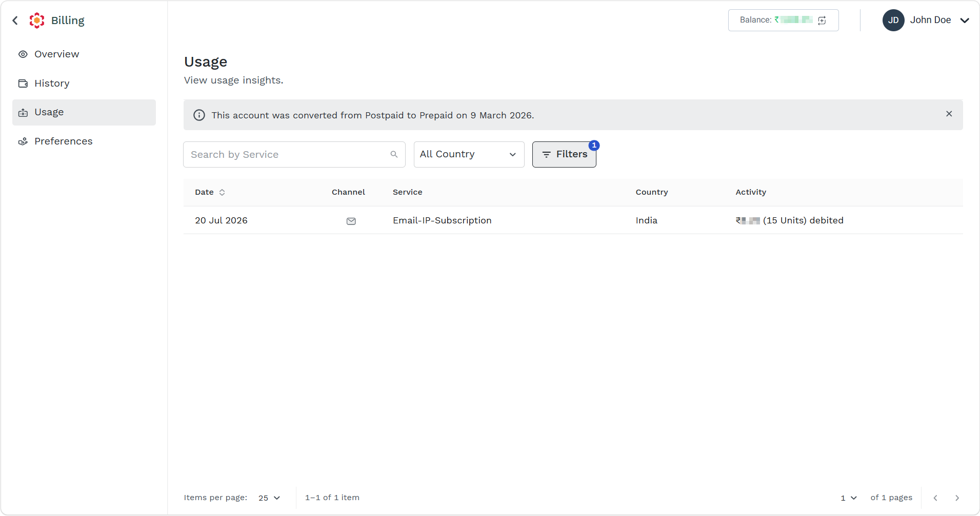Go to the History section
The height and width of the screenshot is (516, 980).
tap(84, 84)
